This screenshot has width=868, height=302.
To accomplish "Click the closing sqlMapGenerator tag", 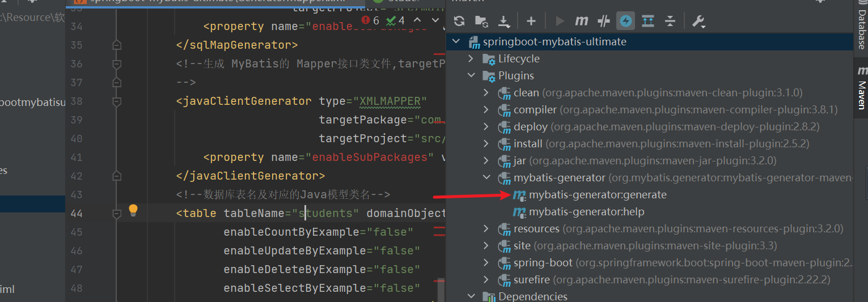I will click(237, 45).
